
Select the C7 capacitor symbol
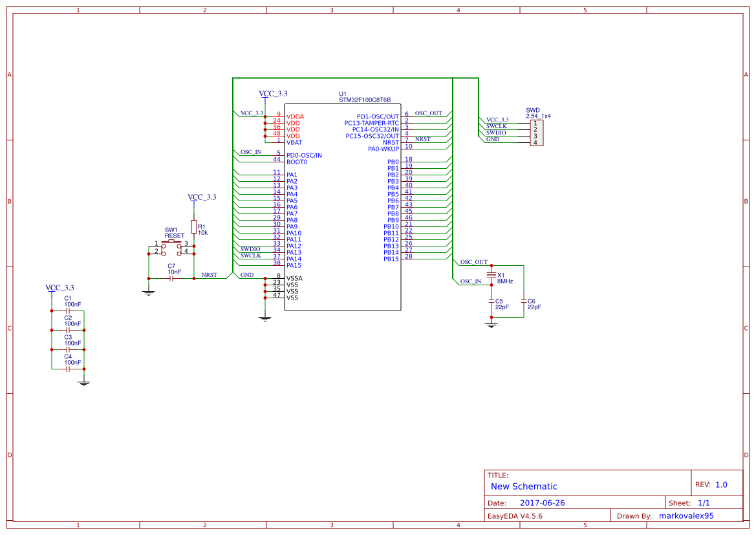[171, 278]
